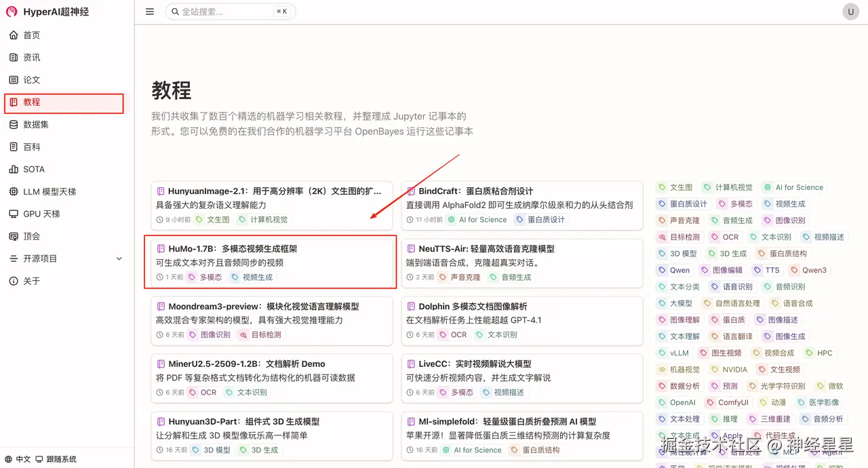
Task: Click notebook icon on HunyuanImage-2.1 card
Action: (161, 191)
